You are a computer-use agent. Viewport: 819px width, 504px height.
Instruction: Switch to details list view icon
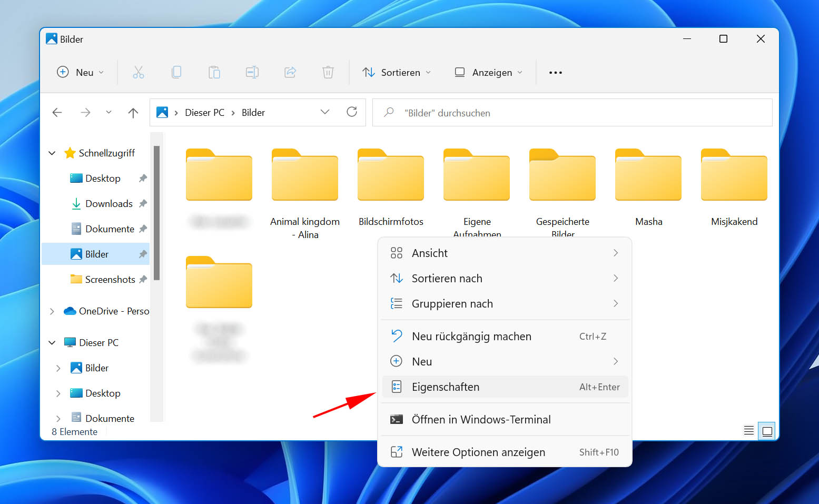pos(748,431)
